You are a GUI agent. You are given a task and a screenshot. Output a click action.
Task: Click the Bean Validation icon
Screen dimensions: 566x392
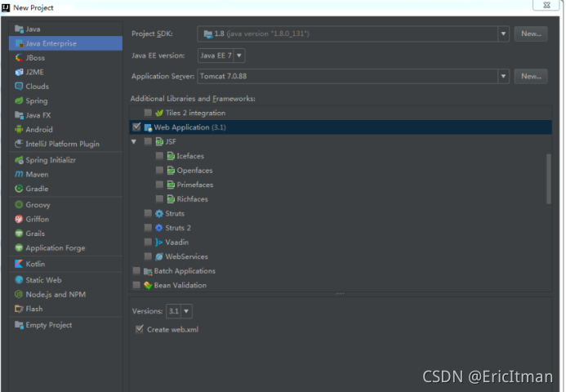(x=148, y=286)
